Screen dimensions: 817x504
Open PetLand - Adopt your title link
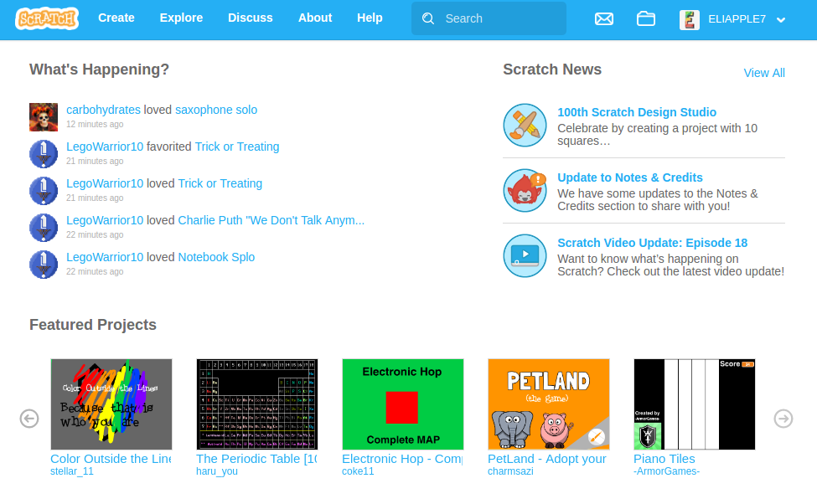547,459
